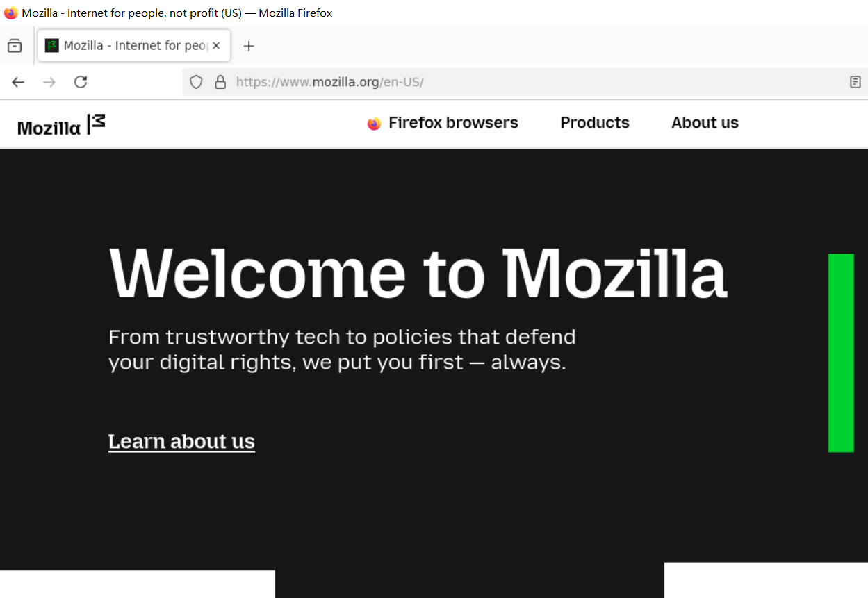Click the forward navigation arrow
Screen dimensions: 868x598
pos(49,82)
